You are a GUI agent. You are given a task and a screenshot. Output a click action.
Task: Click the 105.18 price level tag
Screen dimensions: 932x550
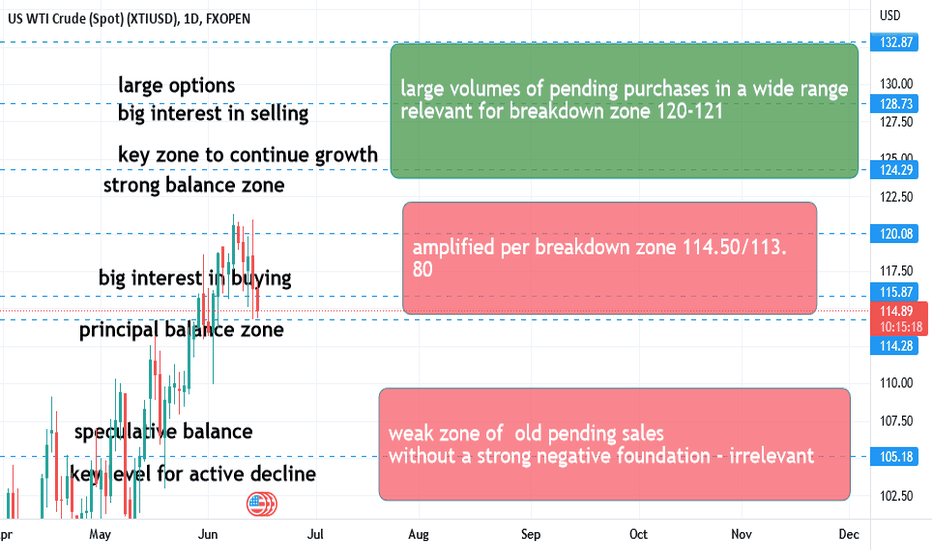pyautogui.click(x=896, y=457)
